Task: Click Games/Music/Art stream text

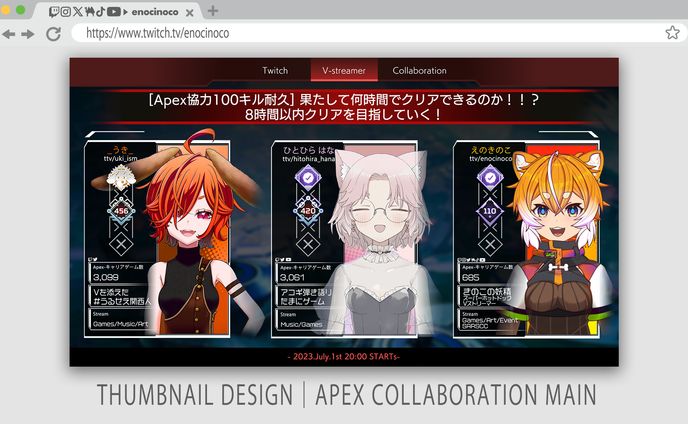Action: click(121, 324)
